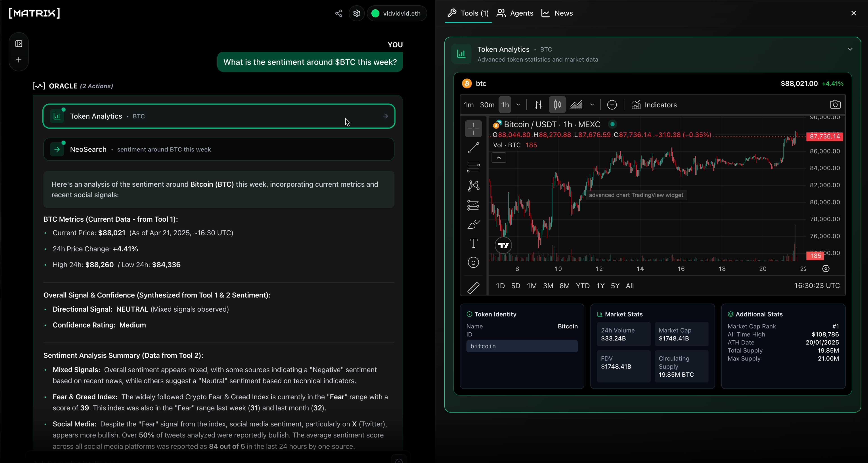Click the Token Analytics panel chart icon
The width and height of the screenshot is (868, 463).
click(x=461, y=54)
